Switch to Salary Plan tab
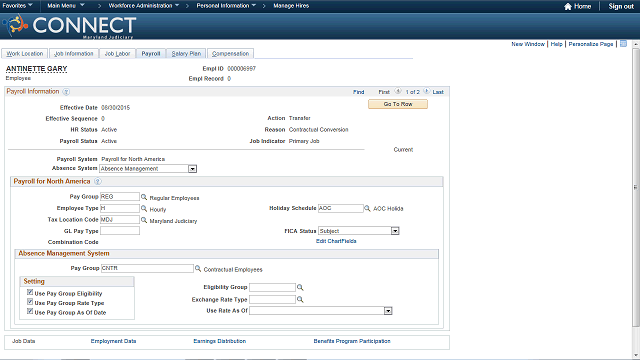This screenshot has width=640, height=360. (186, 53)
